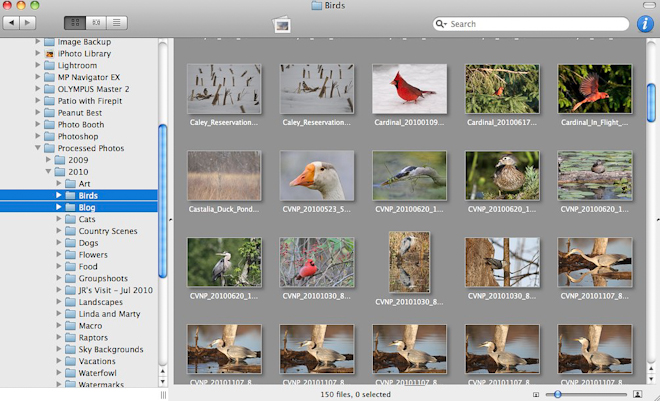
Task: Click small thumbnail size icon
Action: (x=536, y=395)
